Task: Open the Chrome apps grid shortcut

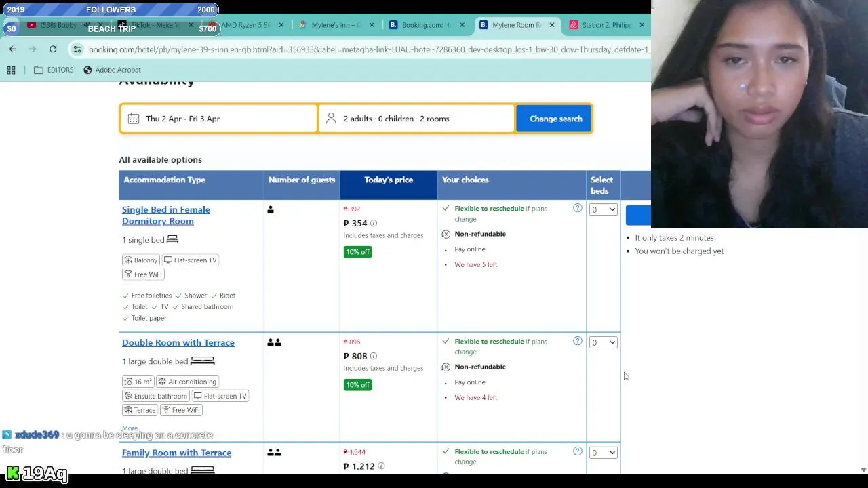Action: [x=11, y=70]
